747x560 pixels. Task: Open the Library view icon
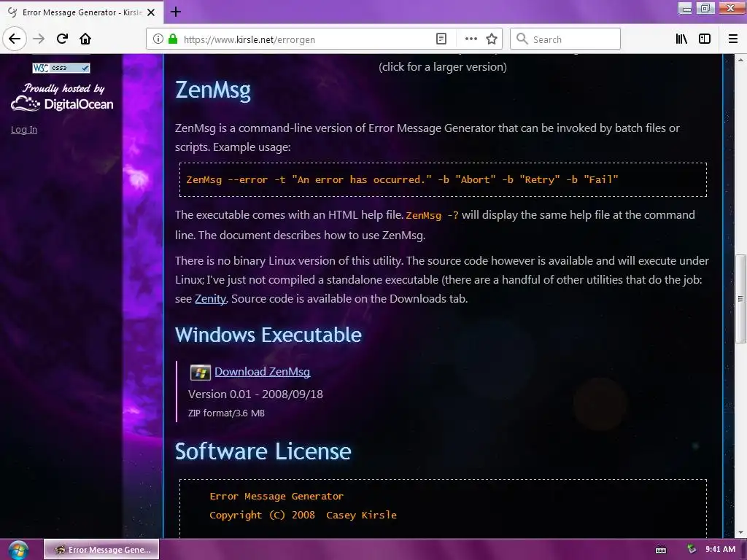(681, 39)
